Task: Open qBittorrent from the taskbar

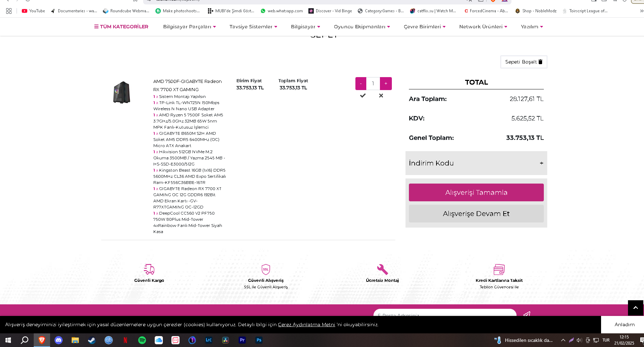Action: pos(109,340)
